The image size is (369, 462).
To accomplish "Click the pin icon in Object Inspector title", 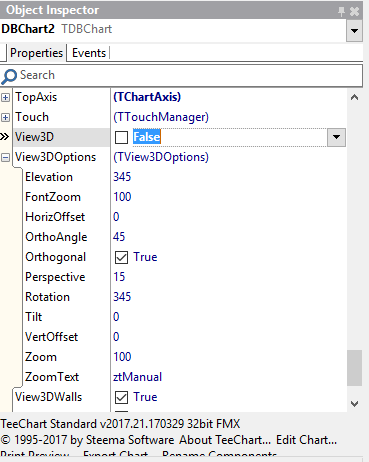I will [341, 11].
